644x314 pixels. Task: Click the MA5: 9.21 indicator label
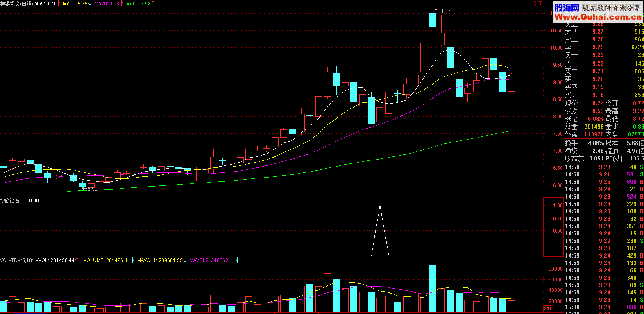pyautogui.click(x=45, y=4)
